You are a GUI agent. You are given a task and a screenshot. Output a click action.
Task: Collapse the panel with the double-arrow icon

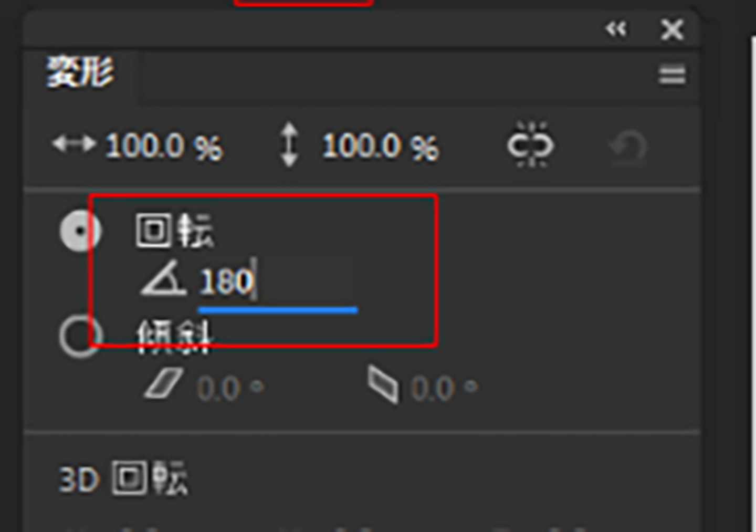pos(616,29)
